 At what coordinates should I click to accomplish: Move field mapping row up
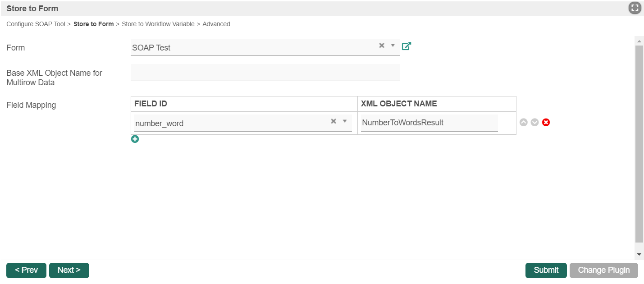[x=523, y=123]
